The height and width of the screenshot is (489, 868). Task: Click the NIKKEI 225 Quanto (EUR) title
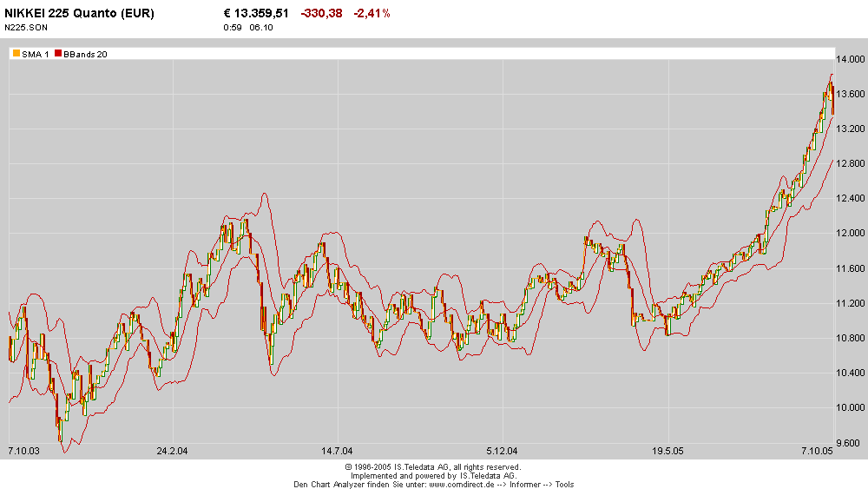[x=79, y=13]
